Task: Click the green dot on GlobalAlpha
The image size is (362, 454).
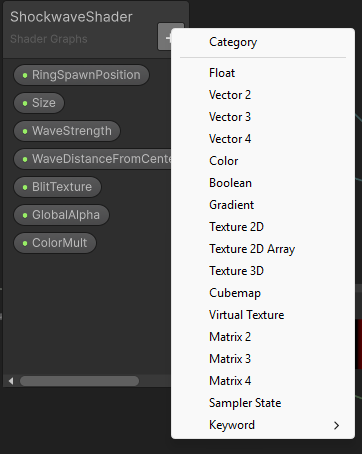Action: tap(25, 215)
